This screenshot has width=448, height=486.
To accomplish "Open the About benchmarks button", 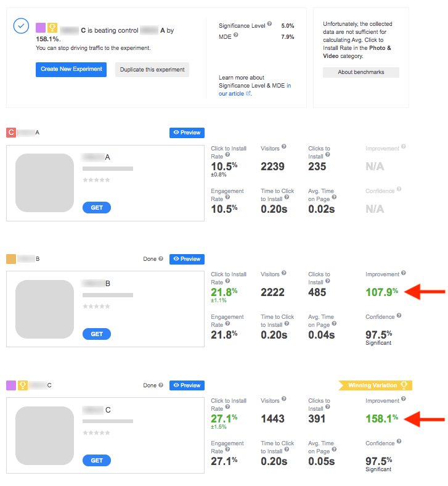I will coord(360,72).
